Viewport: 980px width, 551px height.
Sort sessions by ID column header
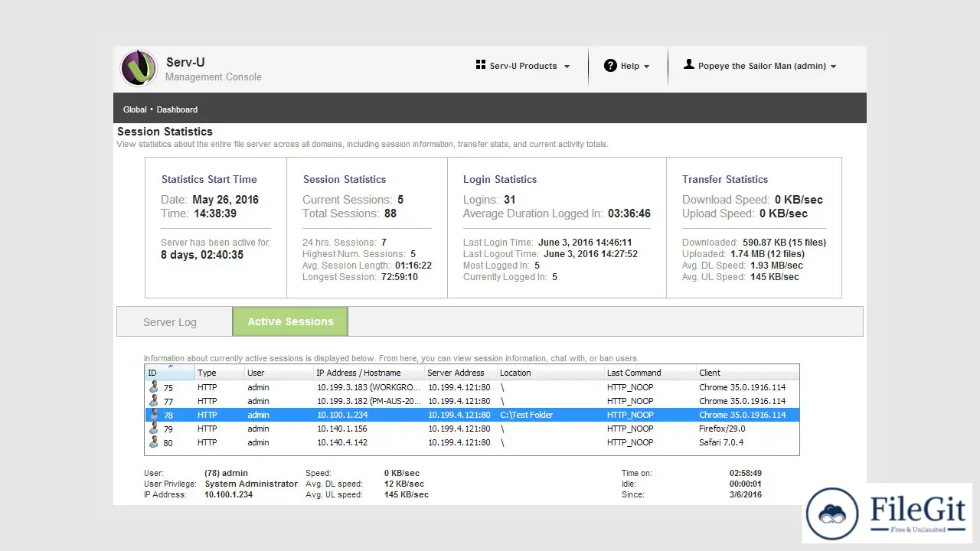click(169, 373)
